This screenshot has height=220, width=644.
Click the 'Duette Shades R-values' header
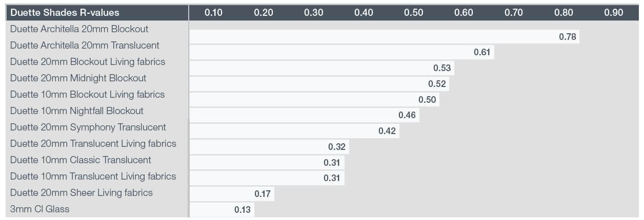65,13
